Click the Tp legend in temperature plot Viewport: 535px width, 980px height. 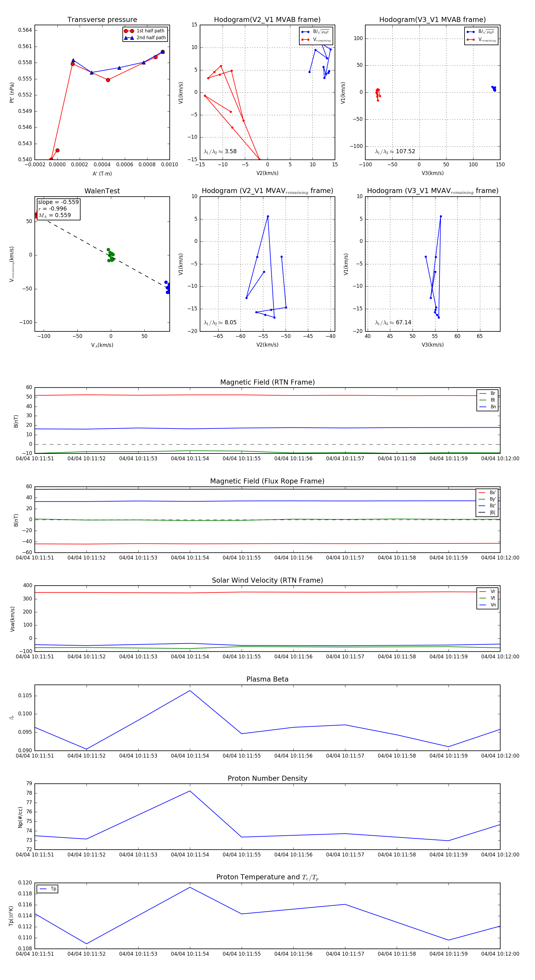point(48,889)
